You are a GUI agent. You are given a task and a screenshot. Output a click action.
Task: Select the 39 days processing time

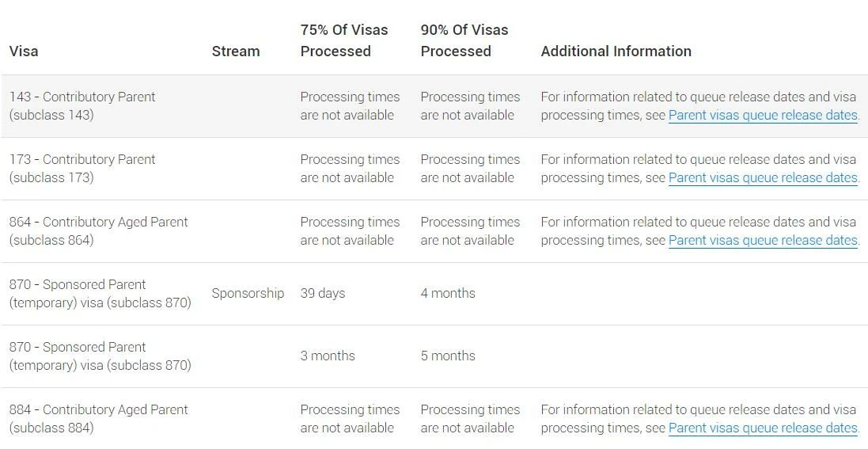(323, 293)
